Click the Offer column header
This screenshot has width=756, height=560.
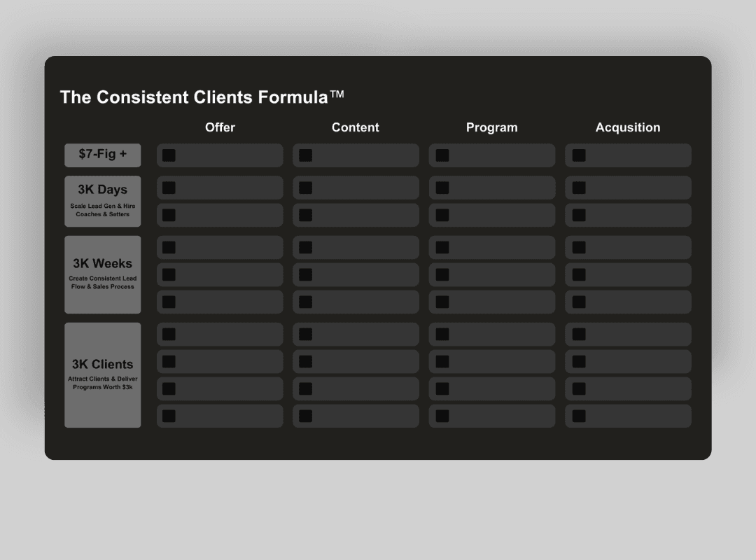220,127
